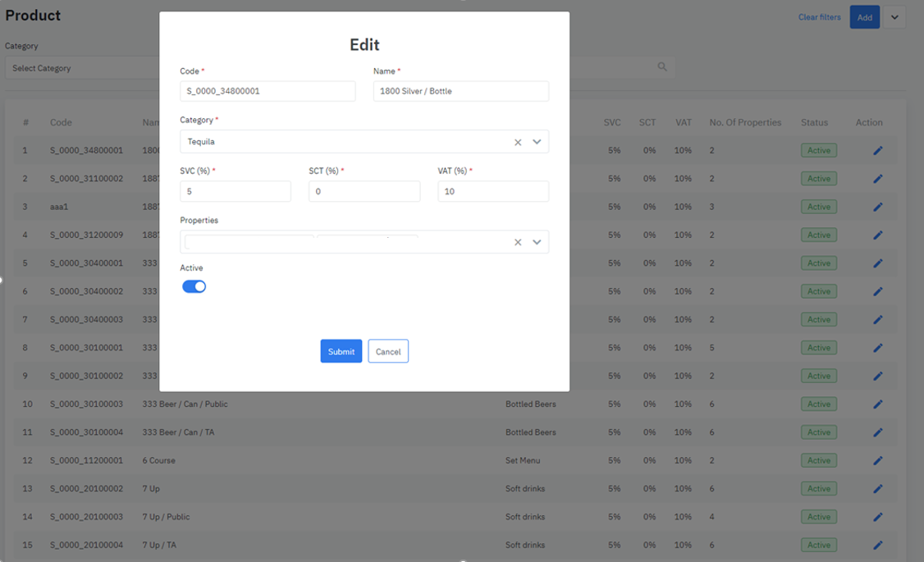Open the Select Category filter

82,68
